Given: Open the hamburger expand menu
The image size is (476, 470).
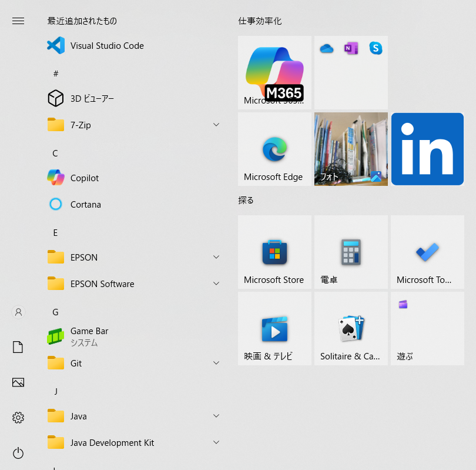Looking at the screenshot, I should click(x=18, y=21).
